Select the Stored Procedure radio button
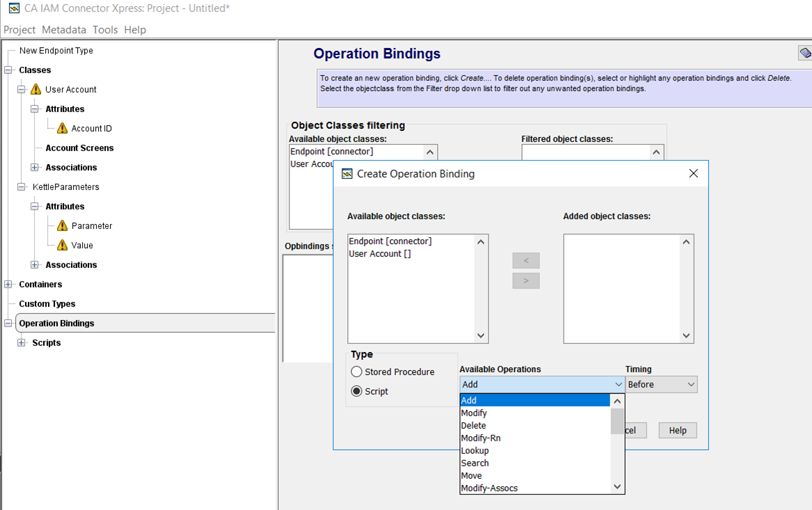This screenshot has height=510, width=812. coord(356,372)
